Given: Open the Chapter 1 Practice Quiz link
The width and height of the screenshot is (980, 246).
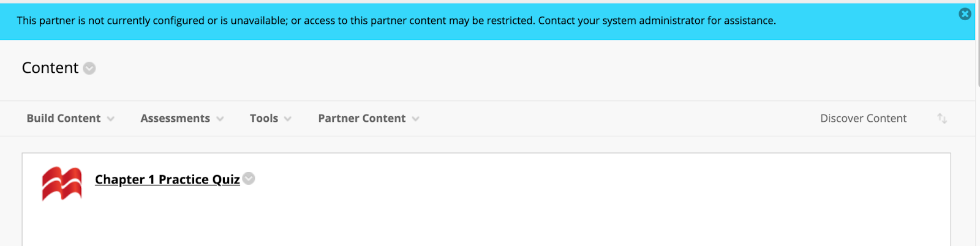Looking at the screenshot, I should coord(167,179).
